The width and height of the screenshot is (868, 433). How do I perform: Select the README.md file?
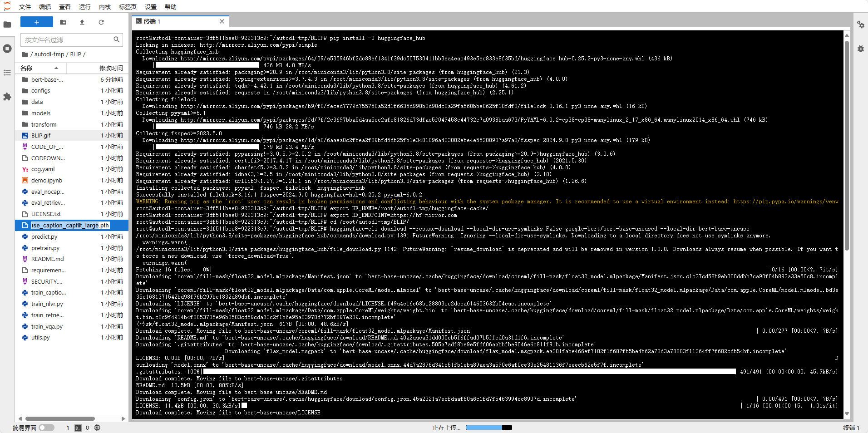coord(73,259)
